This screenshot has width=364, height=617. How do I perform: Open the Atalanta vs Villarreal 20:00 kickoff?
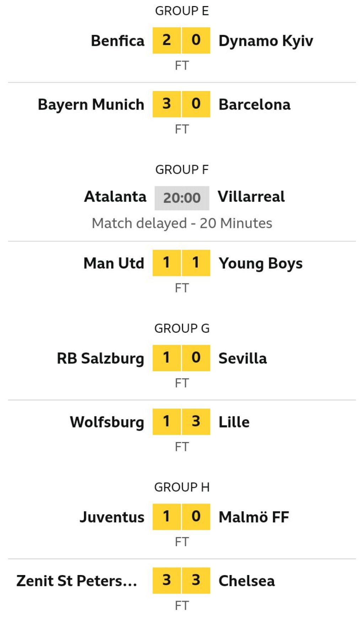[182, 198]
